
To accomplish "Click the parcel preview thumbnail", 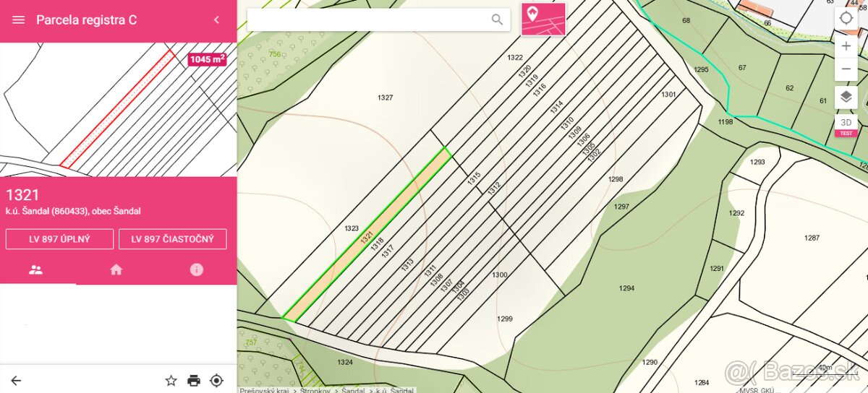I will pos(118,109).
